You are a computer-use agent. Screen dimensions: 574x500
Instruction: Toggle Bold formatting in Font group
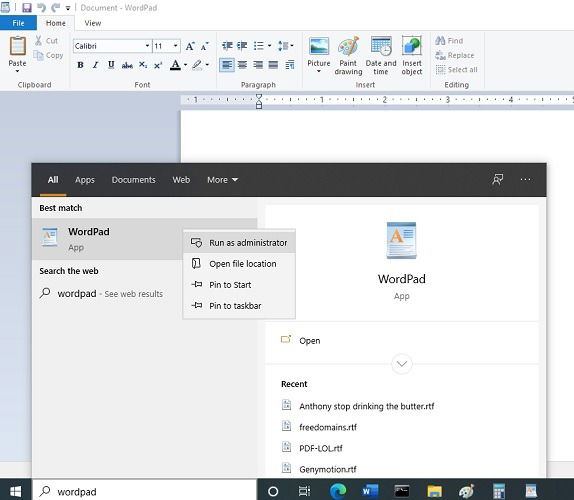(80, 65)
